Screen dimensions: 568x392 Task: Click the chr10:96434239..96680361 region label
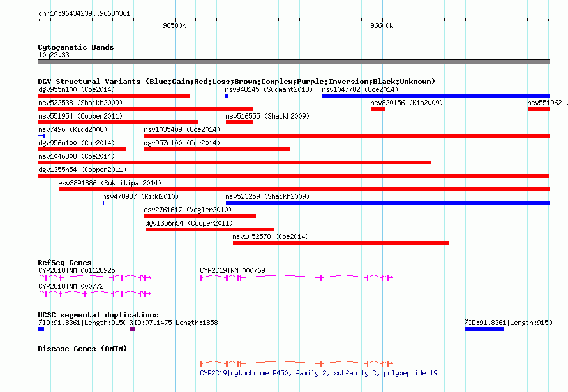tap(84, 13)
